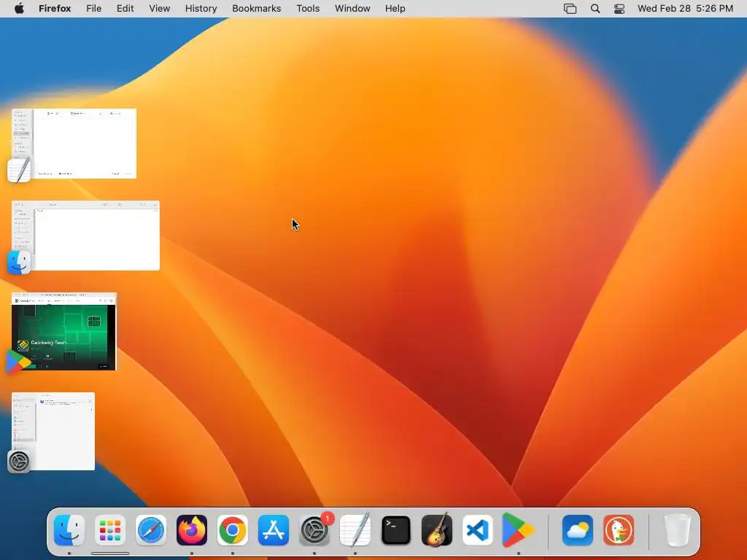Open Google Chrome from the Dock
The height and width of the screenshot is (560, 747).
pyautogui.click(x=233, y=530)
